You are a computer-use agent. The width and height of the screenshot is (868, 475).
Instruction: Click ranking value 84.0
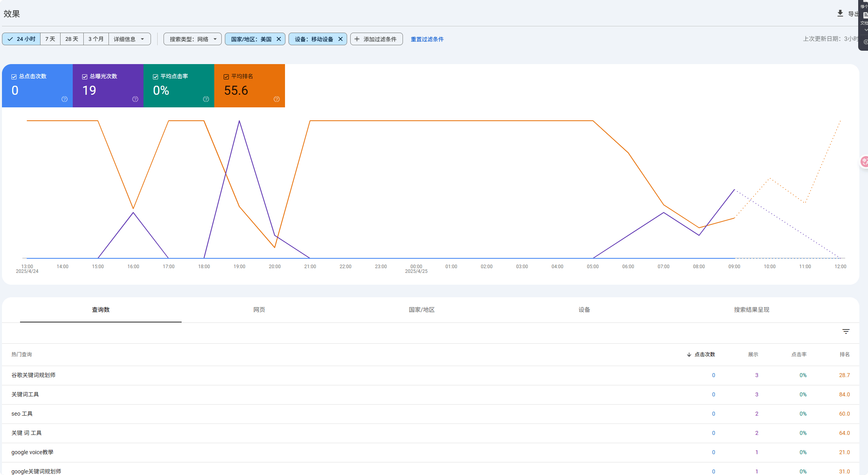coord(844,395)
